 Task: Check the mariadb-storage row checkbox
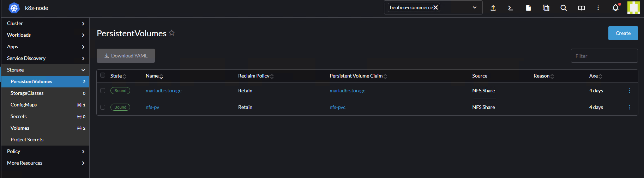(x=103, y=91)
